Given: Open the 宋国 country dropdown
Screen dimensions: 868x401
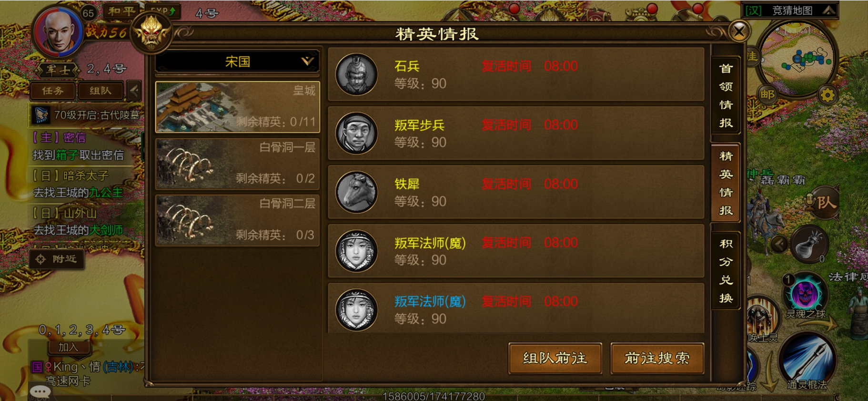Looking at the screenshot, I should [237, 62].
